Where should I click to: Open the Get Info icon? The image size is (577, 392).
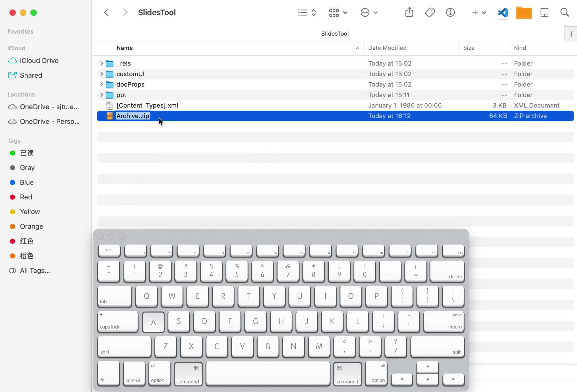(450, 12)
